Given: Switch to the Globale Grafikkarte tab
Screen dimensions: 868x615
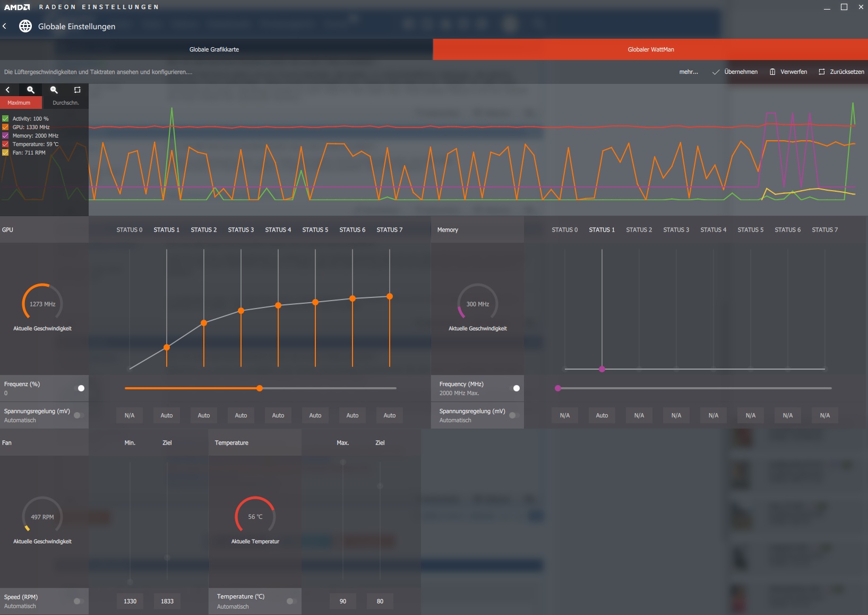Looking at the screenshot, I should coord(217,49).
